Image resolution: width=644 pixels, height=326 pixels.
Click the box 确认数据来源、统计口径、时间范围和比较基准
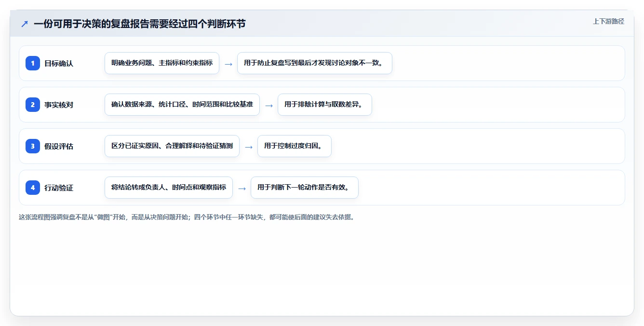(182, 105)
